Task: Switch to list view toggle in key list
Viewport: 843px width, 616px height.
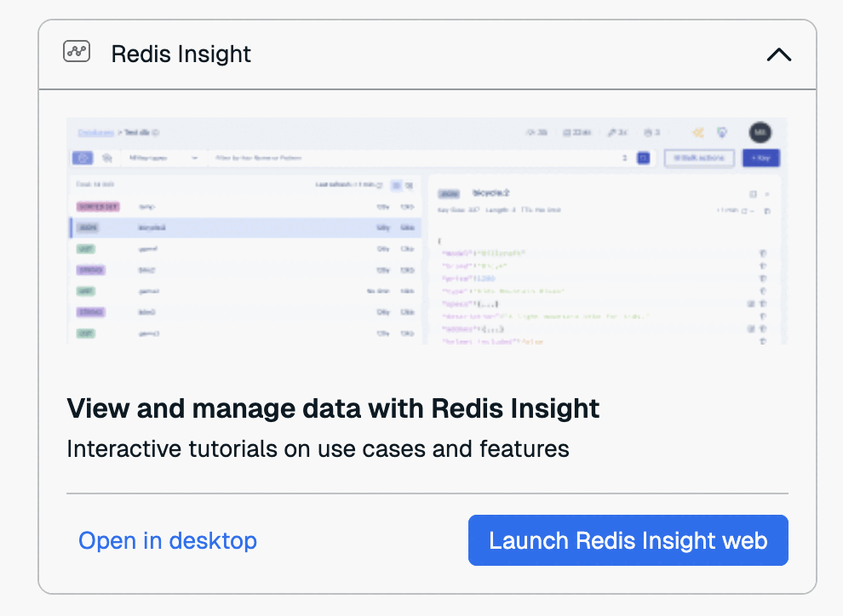Action: 396,185
